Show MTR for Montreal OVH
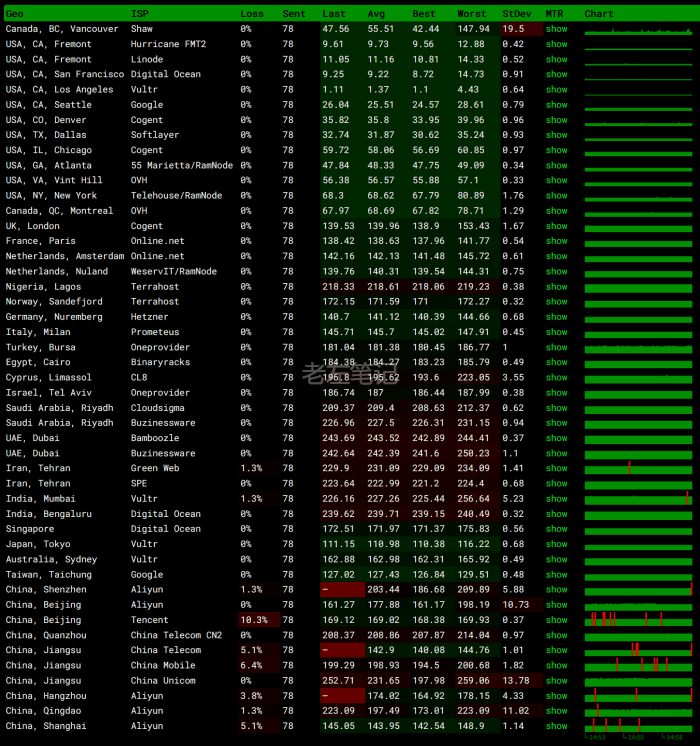This screenshot has height=746, width=700. click(x=556, y=211)
